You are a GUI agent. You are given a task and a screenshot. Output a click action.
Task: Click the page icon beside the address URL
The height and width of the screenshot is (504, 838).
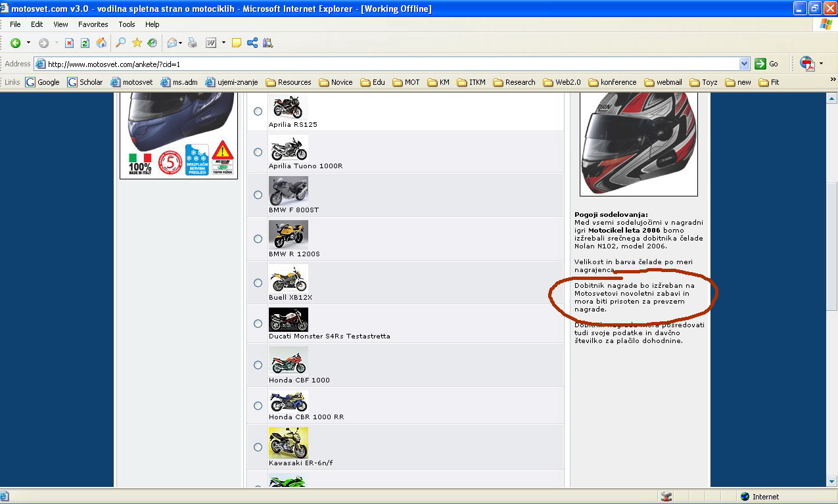(40, 64)
